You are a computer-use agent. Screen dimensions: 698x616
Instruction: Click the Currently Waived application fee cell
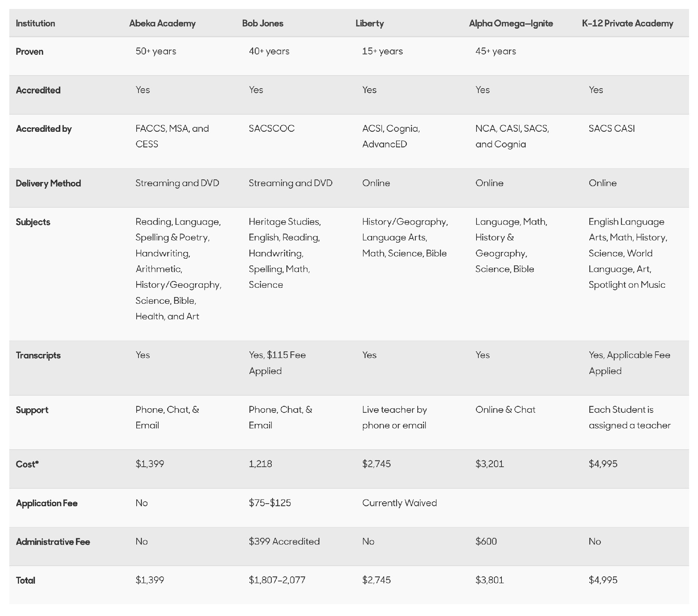tap(399, 503)
